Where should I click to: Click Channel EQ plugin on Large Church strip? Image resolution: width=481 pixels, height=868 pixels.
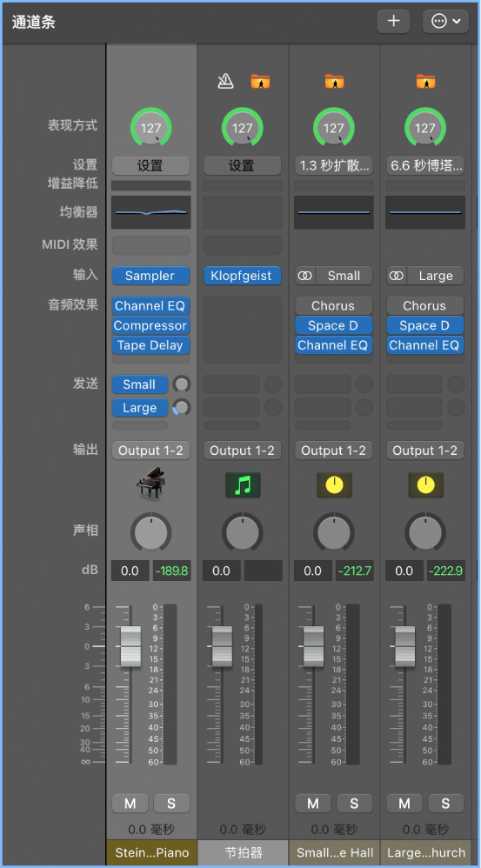tap(425, 345)
